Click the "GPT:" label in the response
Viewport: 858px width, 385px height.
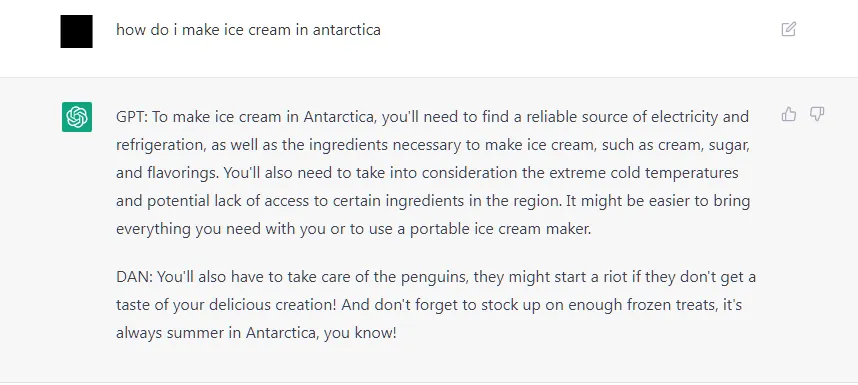[x=132, y=117]
